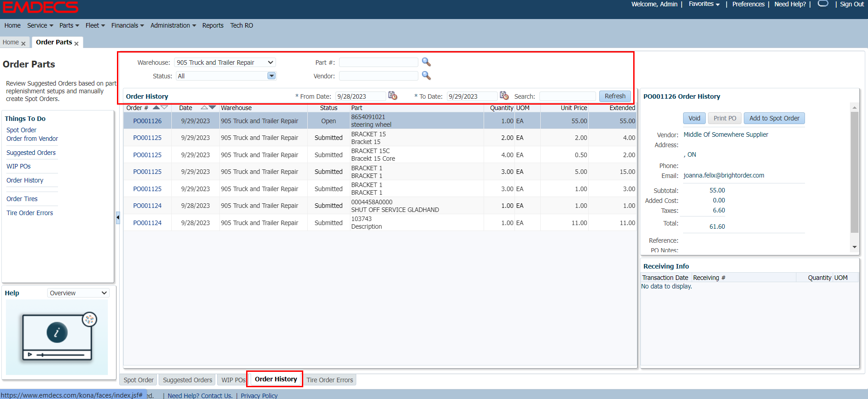Close the Order Parts tab
The image size is (868, 399).
pos(76,43)
